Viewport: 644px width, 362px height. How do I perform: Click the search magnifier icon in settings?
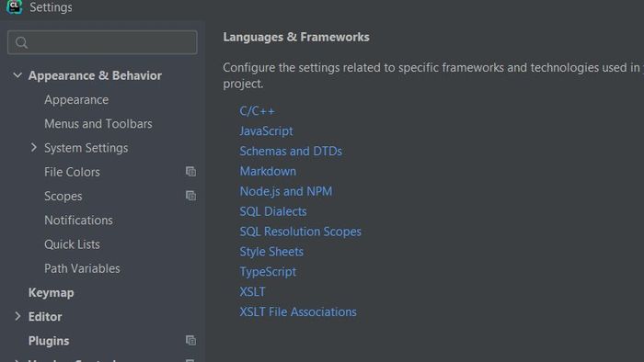21,42
